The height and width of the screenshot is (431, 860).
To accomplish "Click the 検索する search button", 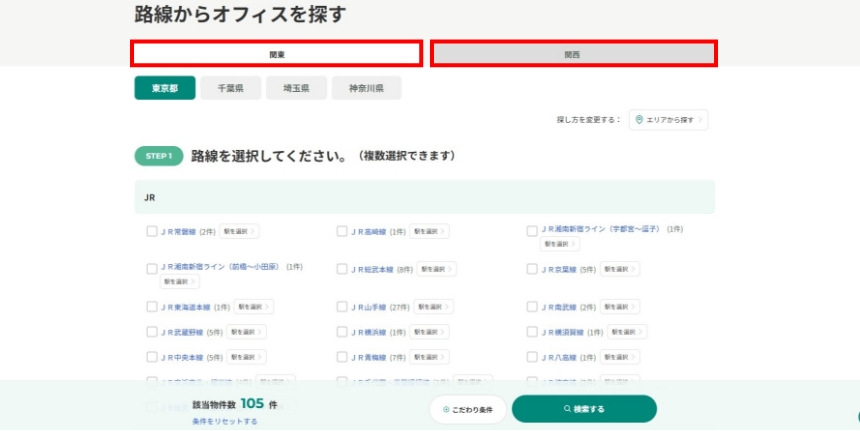I will click(584, 409).
